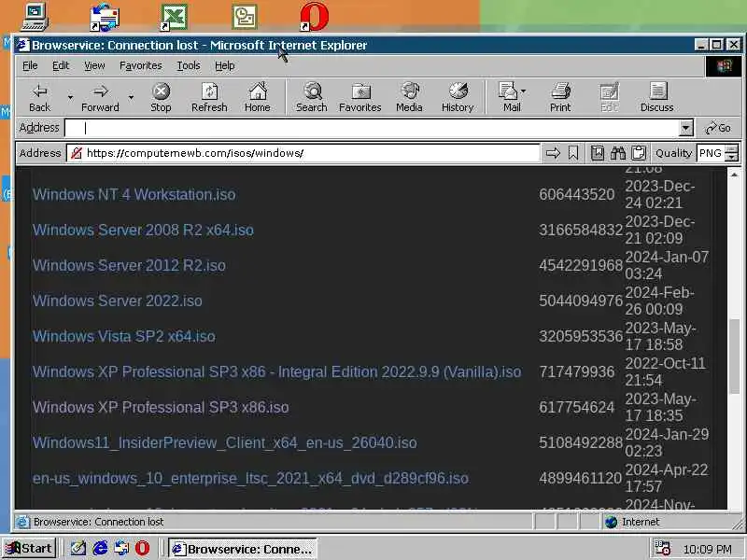Open the Media toolbar pane
This screenshot has height=560, width=747.
[x=409, y=98]
